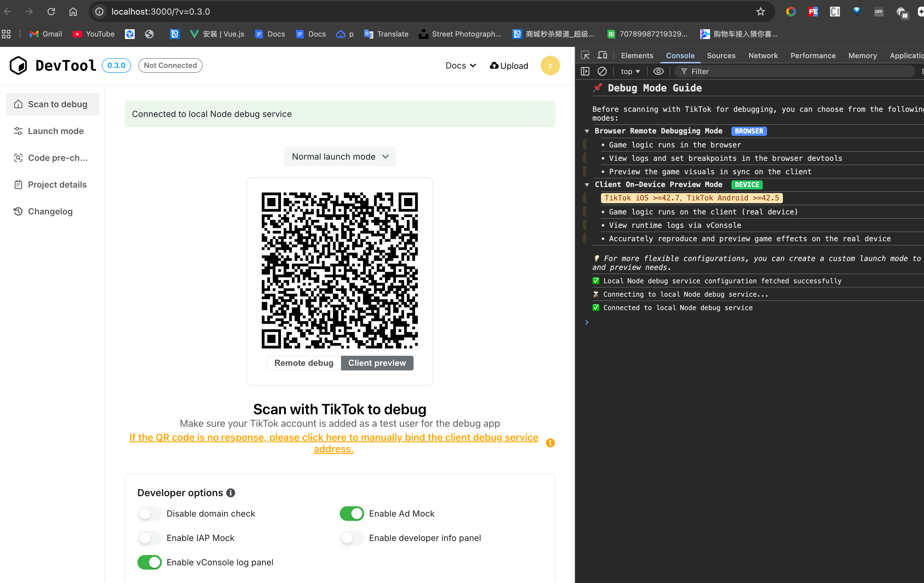The width and height of the screenshot is (924, 583).
Task: Open the Street Photograph bookmark
Action: pyautogui.click(x=460, y=34)
